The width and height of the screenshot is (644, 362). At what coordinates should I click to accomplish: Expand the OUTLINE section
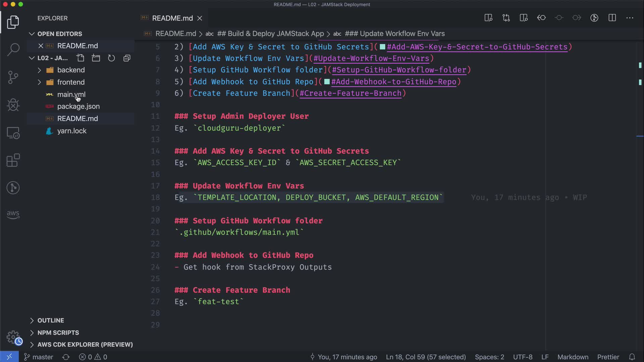50,320
